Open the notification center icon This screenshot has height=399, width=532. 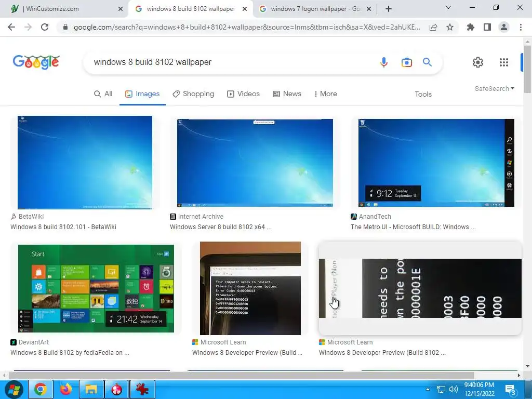pos(511,390)
